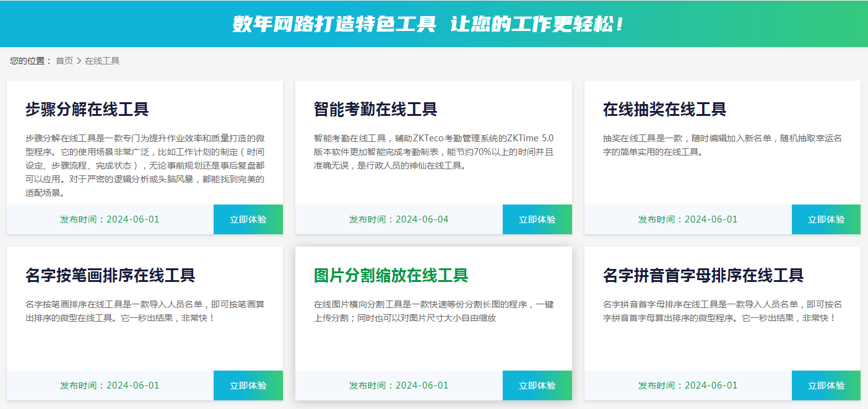Viewport: 868px width, 409px height.
Task: Open the green 图片分割缩放在线工具 title
Action: (x=390, y=276)
